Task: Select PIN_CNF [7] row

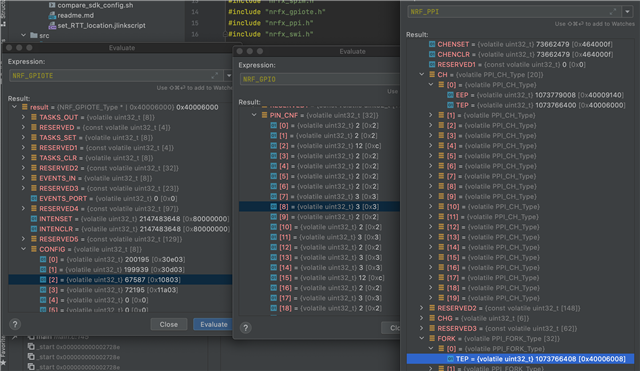Action: tap(319, 196)
